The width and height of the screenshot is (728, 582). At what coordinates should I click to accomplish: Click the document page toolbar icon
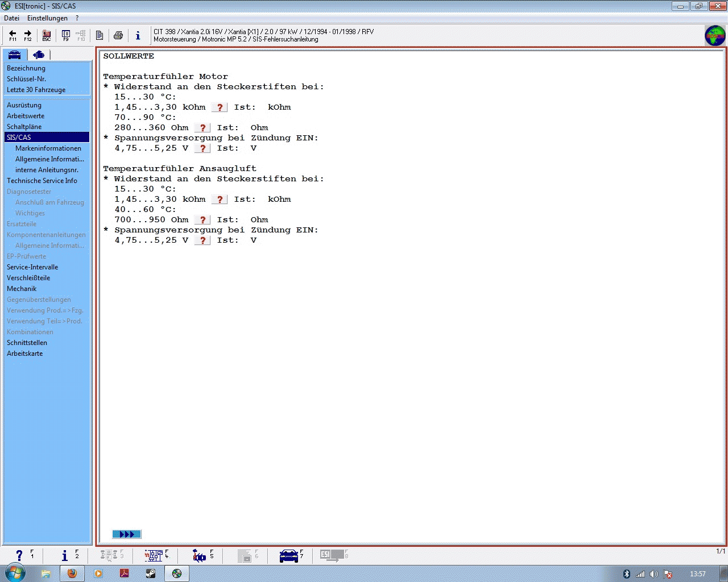(x=100, y=35)
